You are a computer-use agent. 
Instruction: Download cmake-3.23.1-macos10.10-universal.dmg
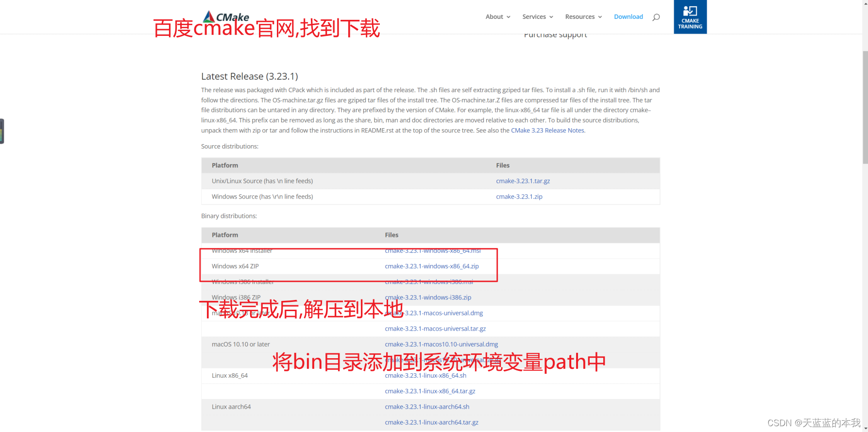pos(441,344)
